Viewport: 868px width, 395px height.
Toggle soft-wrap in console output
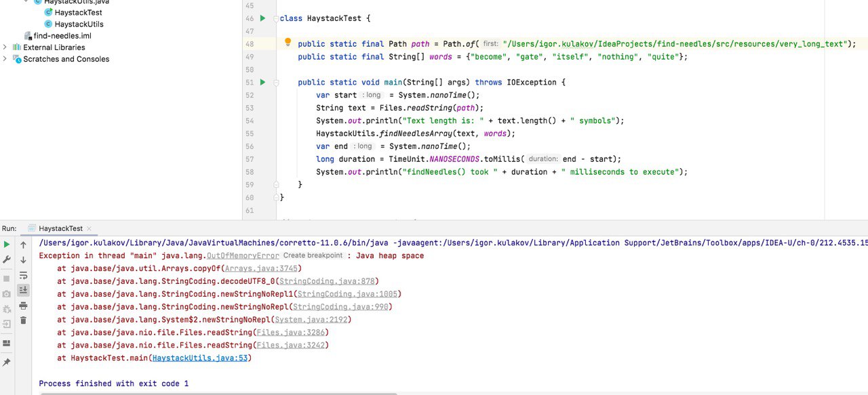[23, 276]
